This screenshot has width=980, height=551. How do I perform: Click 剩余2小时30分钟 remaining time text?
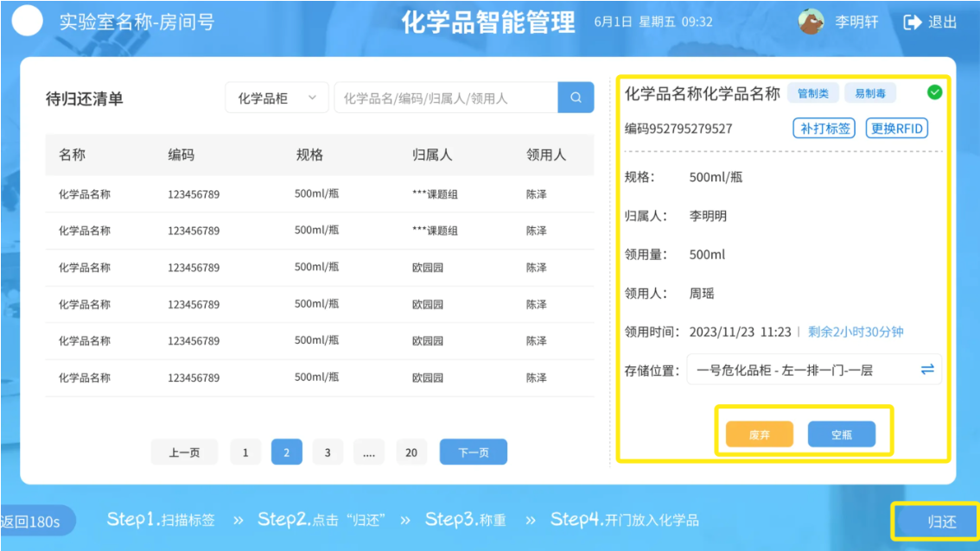pos(856,332)
